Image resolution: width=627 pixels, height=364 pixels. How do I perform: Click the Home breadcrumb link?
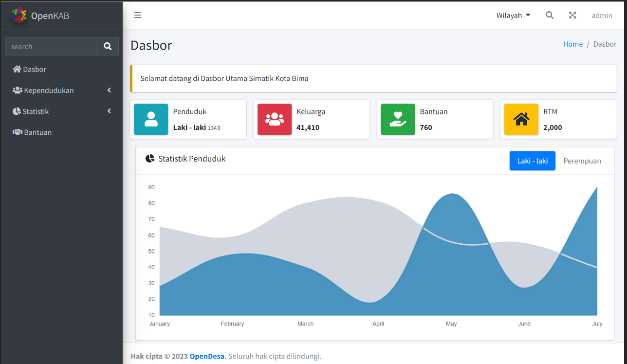click(x=573, y=44)
